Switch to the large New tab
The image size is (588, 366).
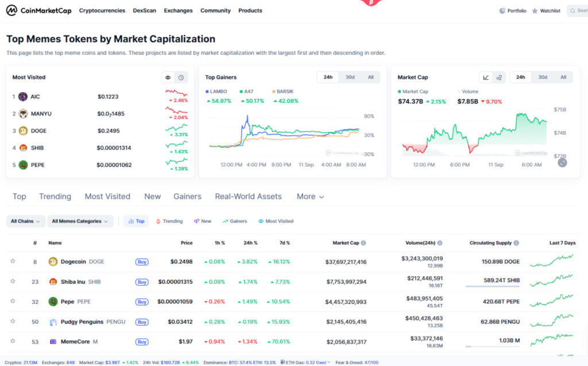[152, 197]
